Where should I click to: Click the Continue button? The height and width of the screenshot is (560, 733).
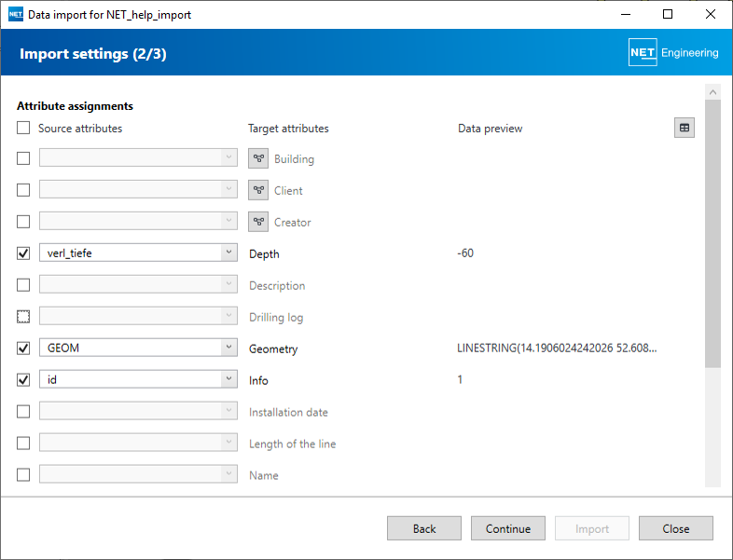[x=508, y=528]
